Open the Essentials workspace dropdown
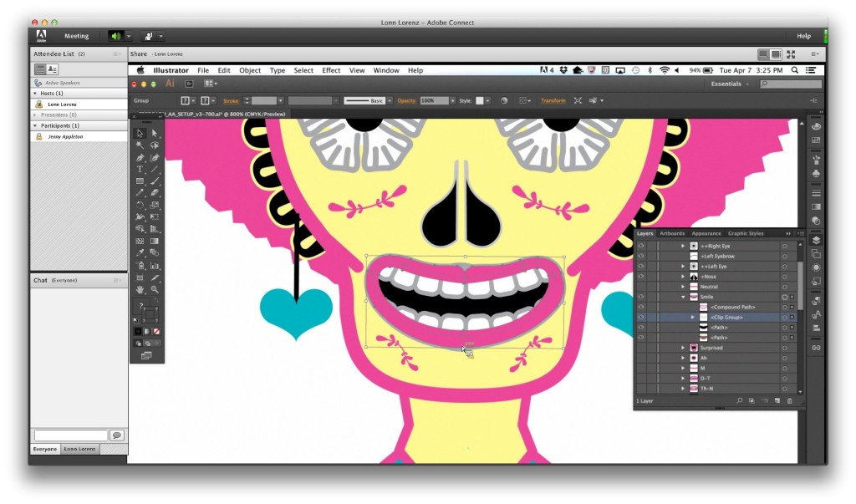856x504 pixels. pyautogui.click(x=730, y=84)
